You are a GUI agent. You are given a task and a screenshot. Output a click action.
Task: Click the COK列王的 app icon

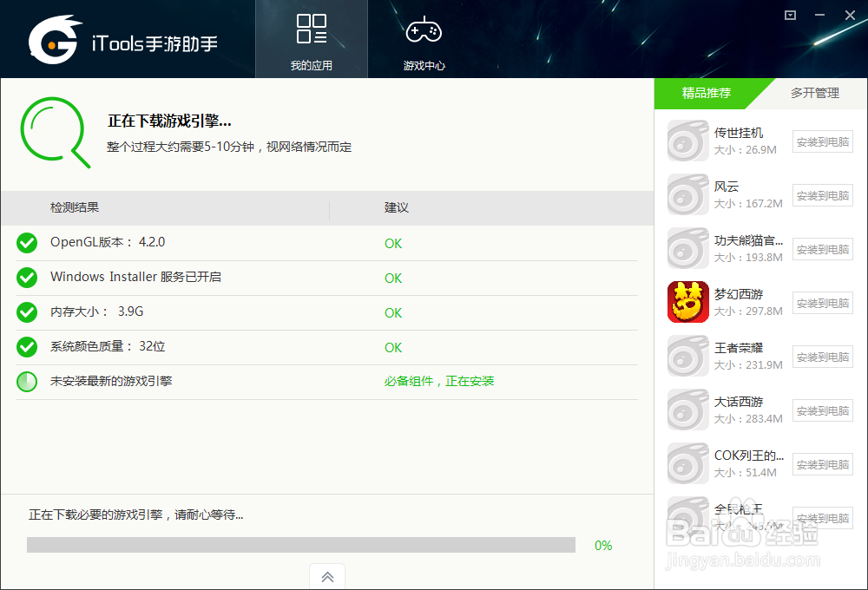(687, 462)
